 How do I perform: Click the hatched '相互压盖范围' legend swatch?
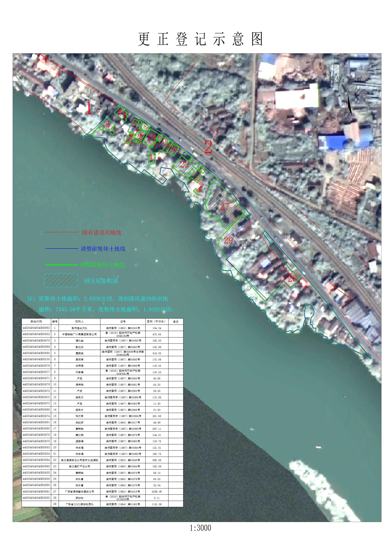61,280
